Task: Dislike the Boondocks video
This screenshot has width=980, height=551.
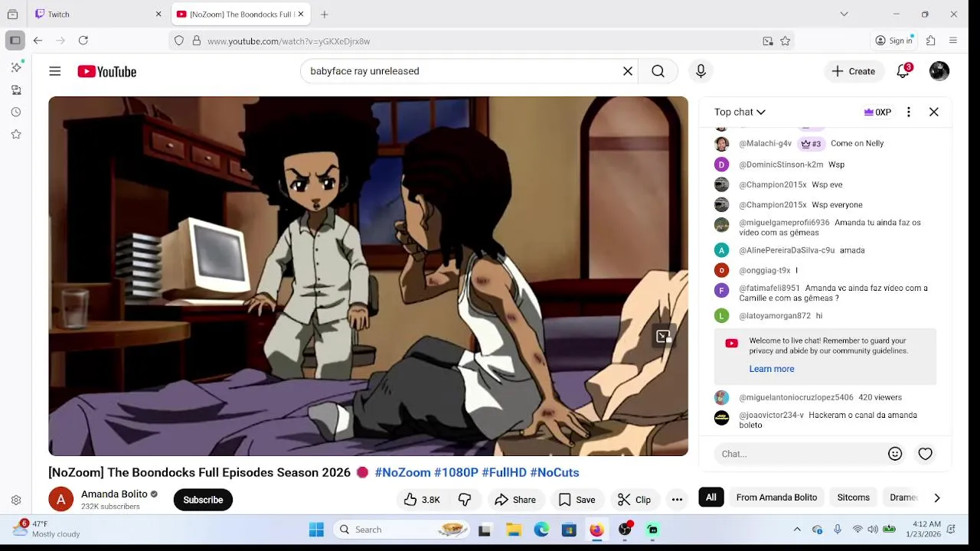Action: pos(465,500)
